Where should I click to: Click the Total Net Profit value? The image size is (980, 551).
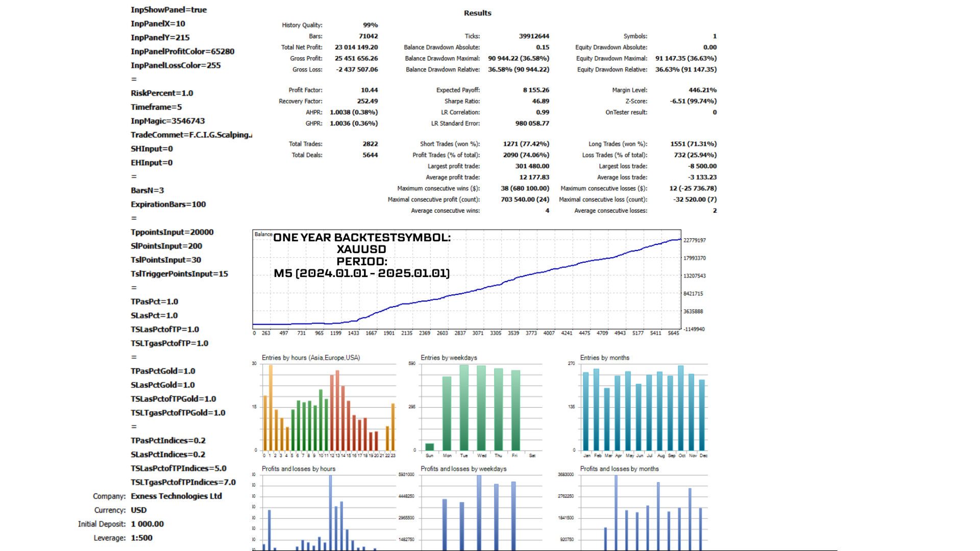[x=356, y=47]
